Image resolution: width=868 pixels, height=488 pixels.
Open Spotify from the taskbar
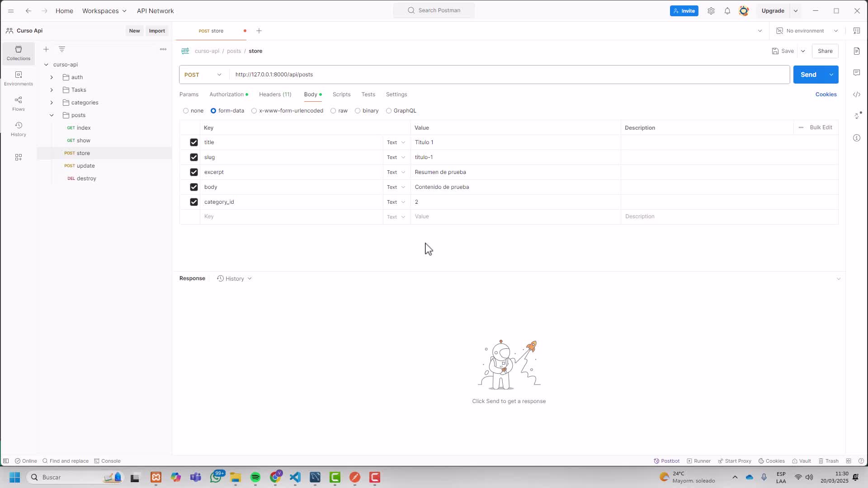(255, 477)
